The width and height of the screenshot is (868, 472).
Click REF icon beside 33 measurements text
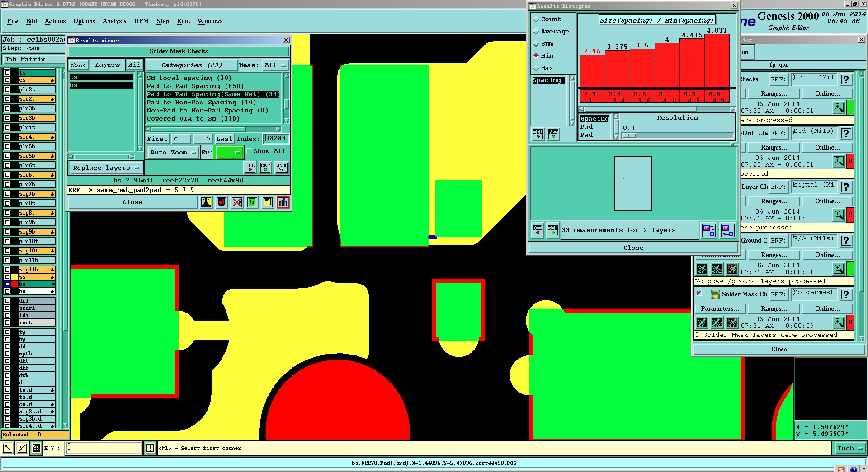[553, 230]
